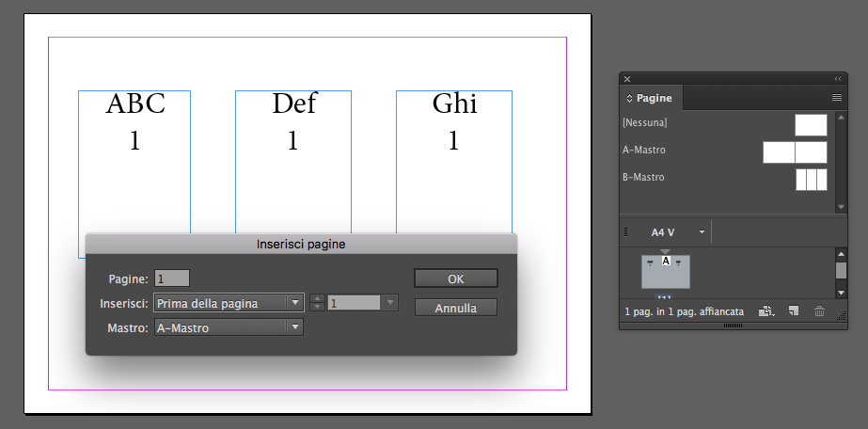
Task: Select the [Nessuna] master thumbnail
Action: pos(811,125)
